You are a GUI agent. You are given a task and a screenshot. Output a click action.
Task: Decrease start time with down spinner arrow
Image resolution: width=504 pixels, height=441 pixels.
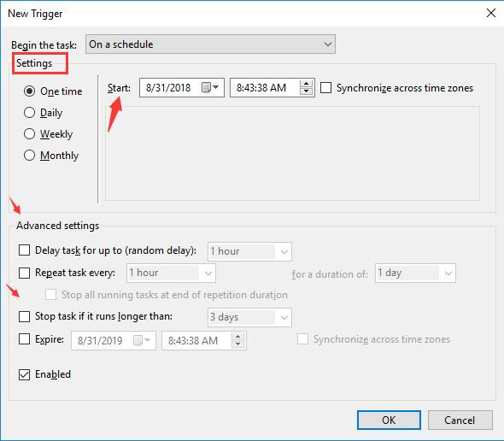(306, 91)
